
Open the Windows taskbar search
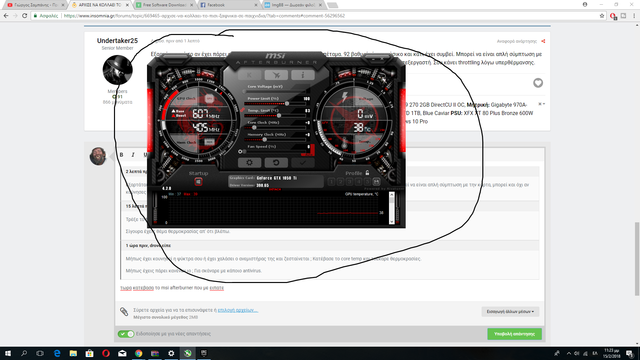[24, 353]
